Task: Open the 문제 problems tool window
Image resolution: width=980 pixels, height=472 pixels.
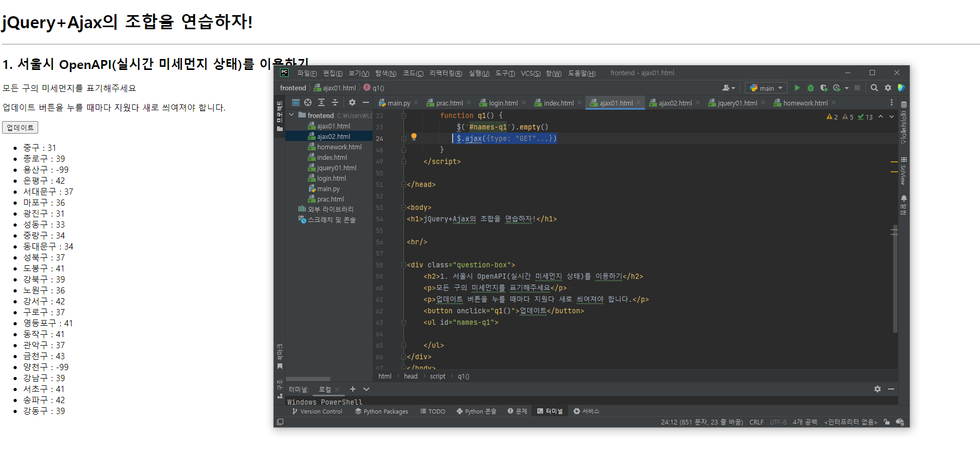Action: pyautogui.click(x=517, y=411)
